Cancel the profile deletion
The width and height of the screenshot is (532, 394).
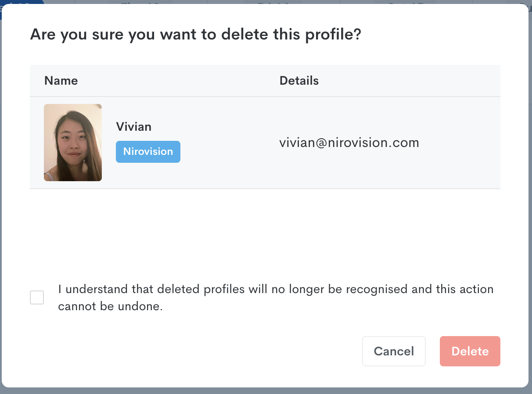394,351
